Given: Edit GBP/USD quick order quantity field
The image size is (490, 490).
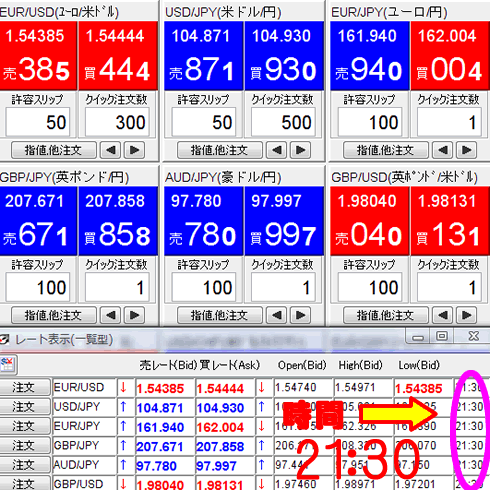Looking at the screenshot, I should [x=449, y=287].
